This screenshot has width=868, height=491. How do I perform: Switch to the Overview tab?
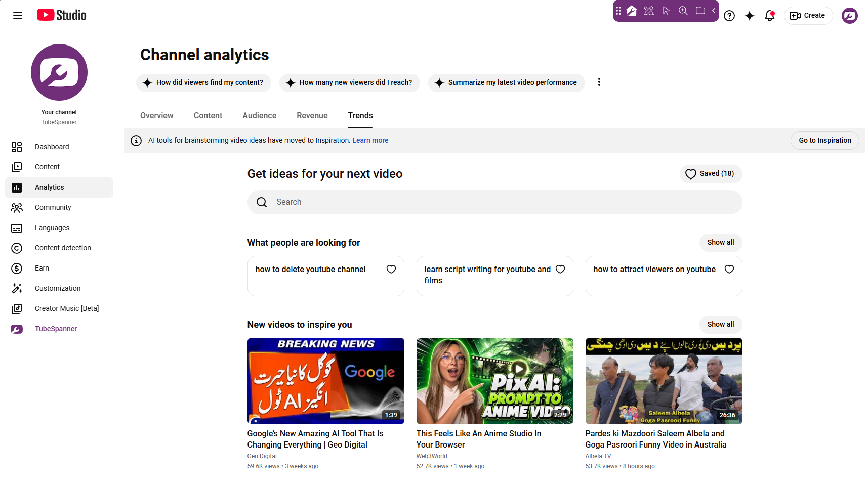(x=157, y=116)
